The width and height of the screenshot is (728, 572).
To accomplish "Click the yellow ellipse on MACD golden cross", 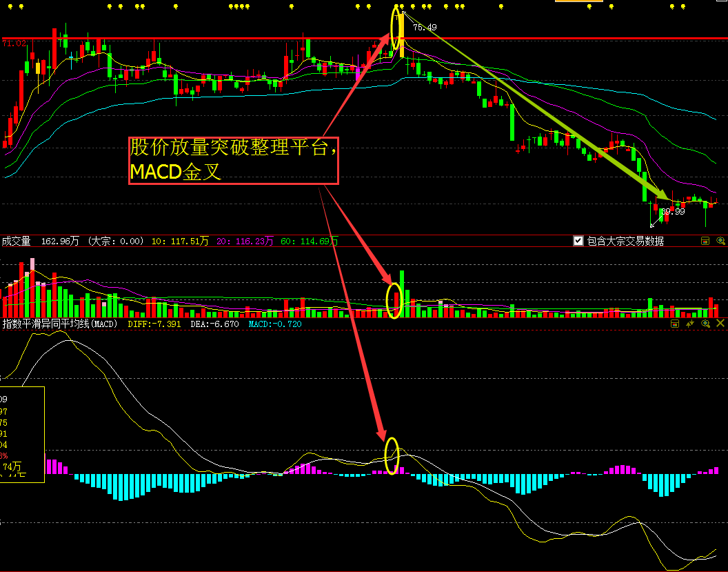I will tap(392, 456).
